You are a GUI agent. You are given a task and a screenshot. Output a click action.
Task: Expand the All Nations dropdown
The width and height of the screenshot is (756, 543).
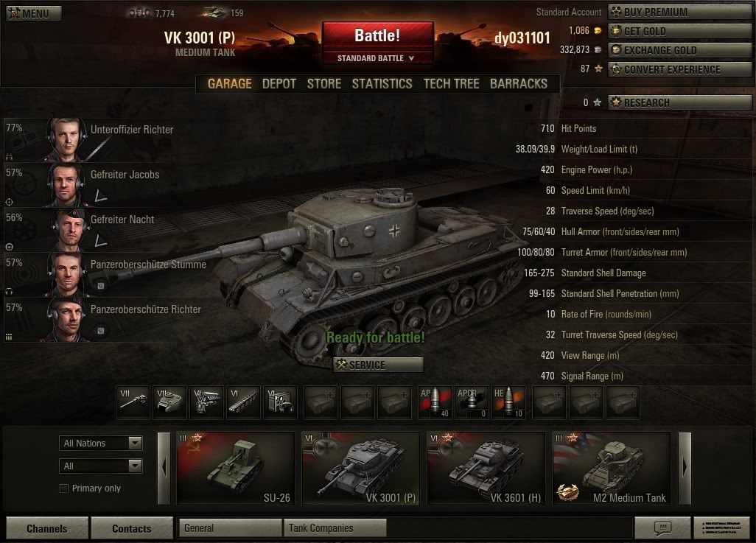[x=101, y=444]
